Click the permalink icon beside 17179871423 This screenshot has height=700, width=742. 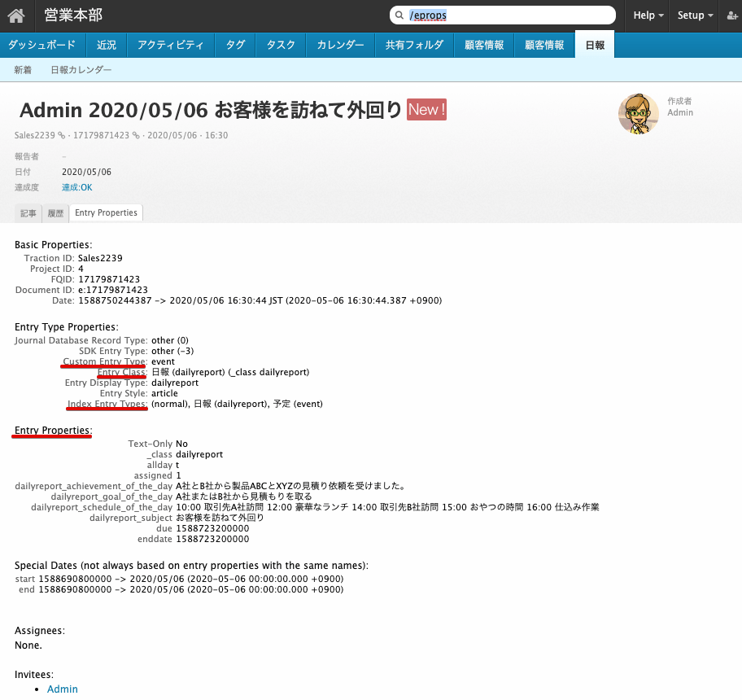pos(135,136)
